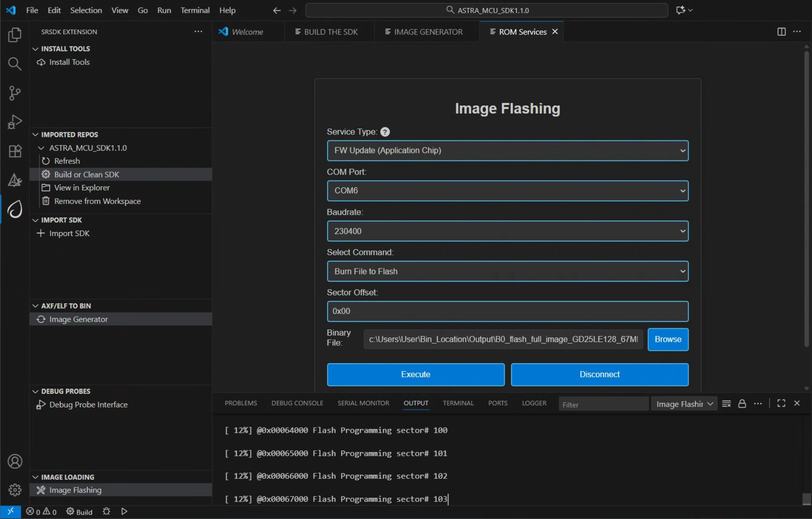Open Run and Debug view
The width and height of the screenshot is (812, 519).
[x=15, y=122]
